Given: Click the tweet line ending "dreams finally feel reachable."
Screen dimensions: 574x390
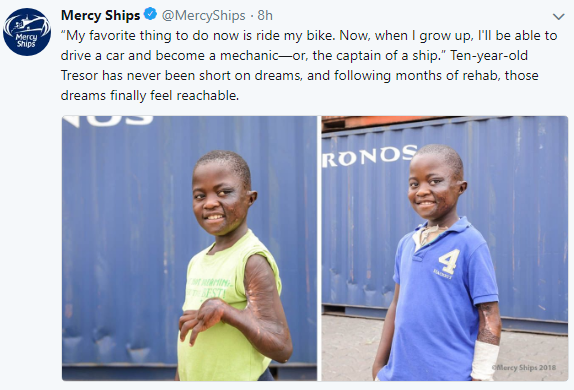Looking at the screenshot, I should coord(150,96).
